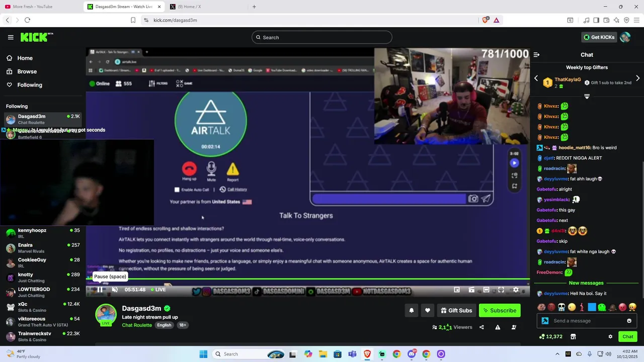Unmute the stream volume
644x362 pixels.
click(115, 290)
